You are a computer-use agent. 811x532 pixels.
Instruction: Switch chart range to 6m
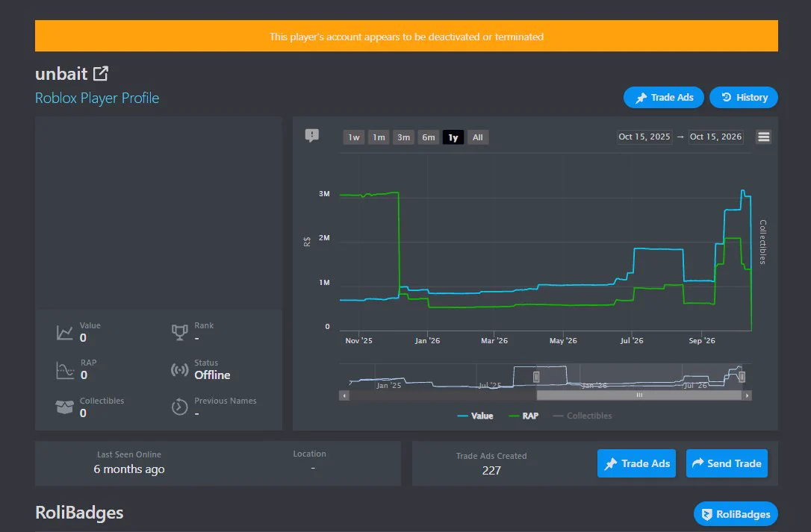[x=428, y=137]
